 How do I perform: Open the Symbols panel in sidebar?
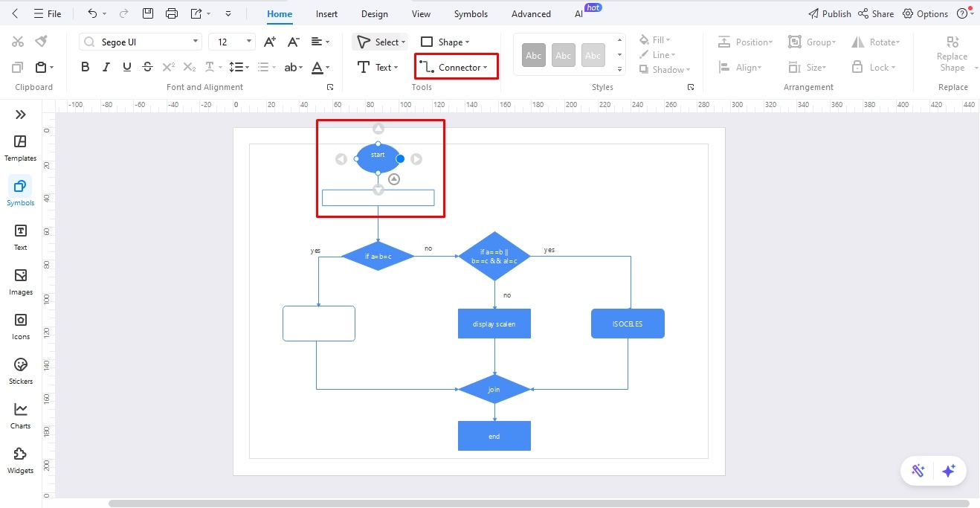click(x=20, y=193)
